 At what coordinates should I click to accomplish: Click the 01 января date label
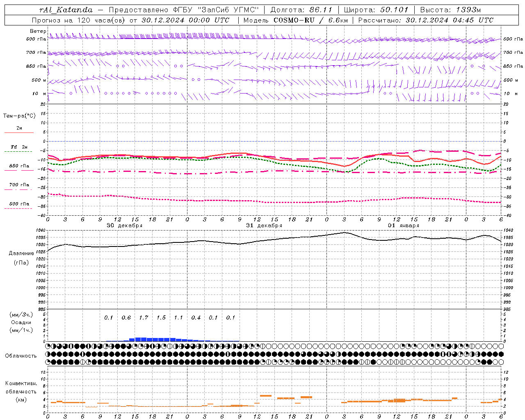click(x=404, y=226)
